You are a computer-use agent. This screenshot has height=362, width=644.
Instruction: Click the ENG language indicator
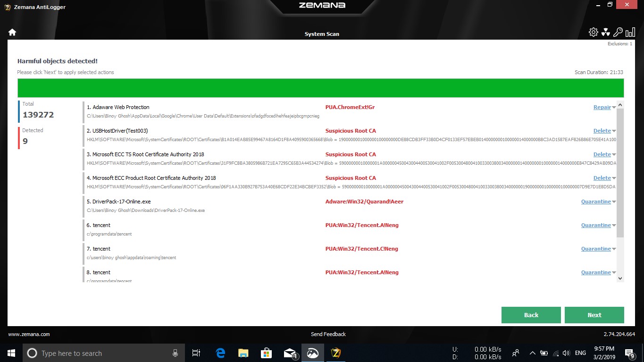click(x=581, y=353)
